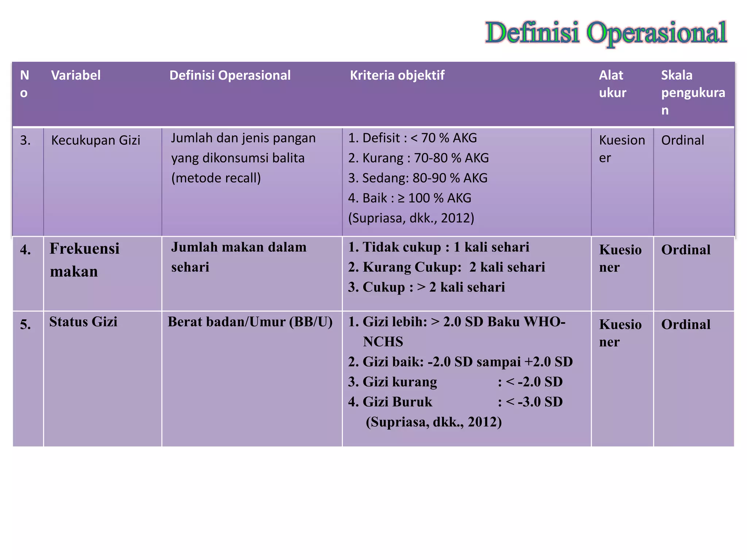
Task: Select Ordinal cell in row 4
Action: click(686, 250)
